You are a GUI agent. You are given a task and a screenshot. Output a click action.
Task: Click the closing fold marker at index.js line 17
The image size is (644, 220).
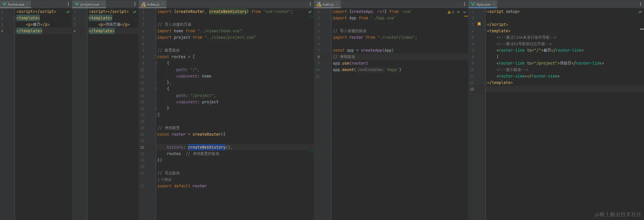156,115
